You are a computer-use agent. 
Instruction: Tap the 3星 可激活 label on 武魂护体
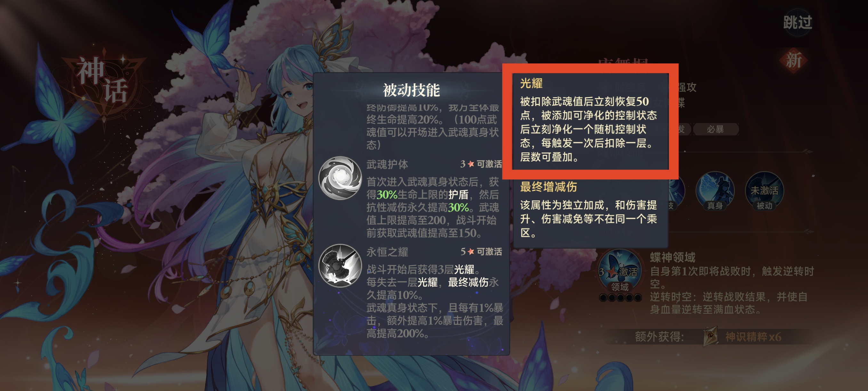coord(481,164)
